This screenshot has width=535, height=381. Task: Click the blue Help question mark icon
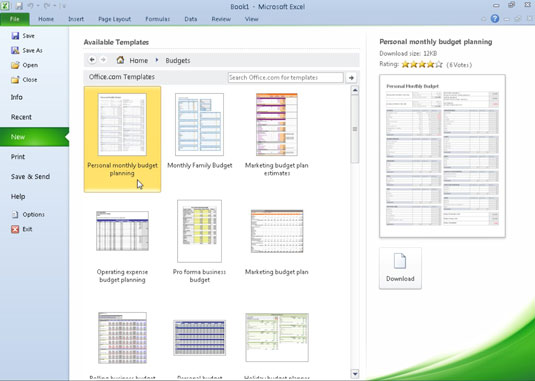click(495, 19)
